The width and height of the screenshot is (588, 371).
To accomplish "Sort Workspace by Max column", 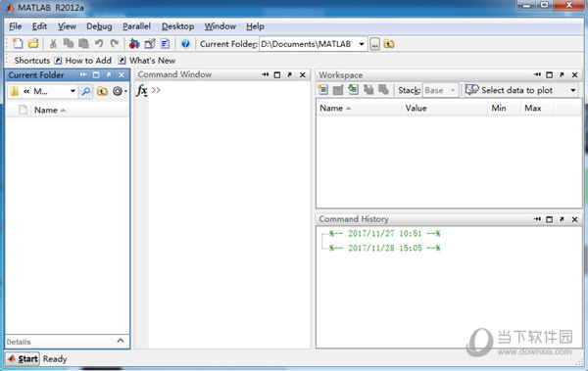I will (537, 108).
